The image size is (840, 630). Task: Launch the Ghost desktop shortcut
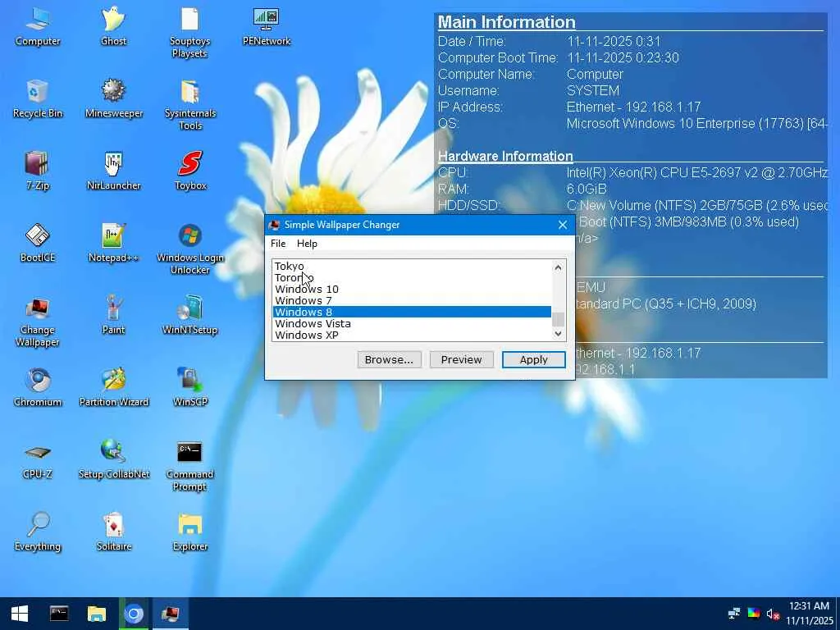(x=113, y=27)
